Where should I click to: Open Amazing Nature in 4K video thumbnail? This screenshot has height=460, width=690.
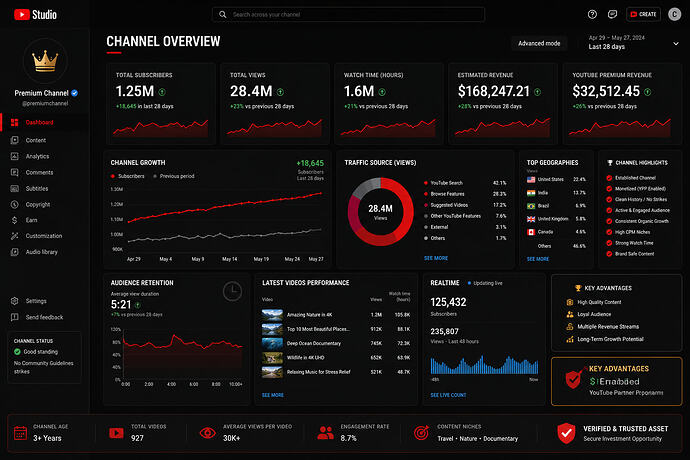(x=272, y=315)
